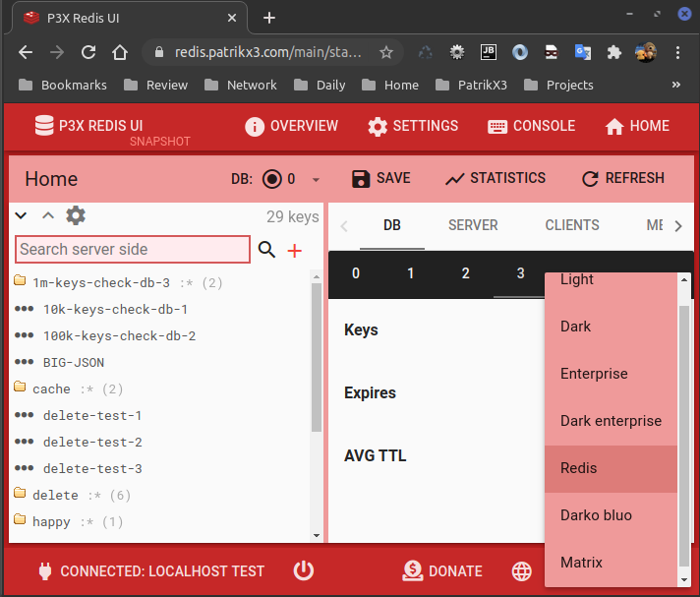700x597 pixels.
Task: Go to Home via the house icon
Action: [x=614, y=126]
